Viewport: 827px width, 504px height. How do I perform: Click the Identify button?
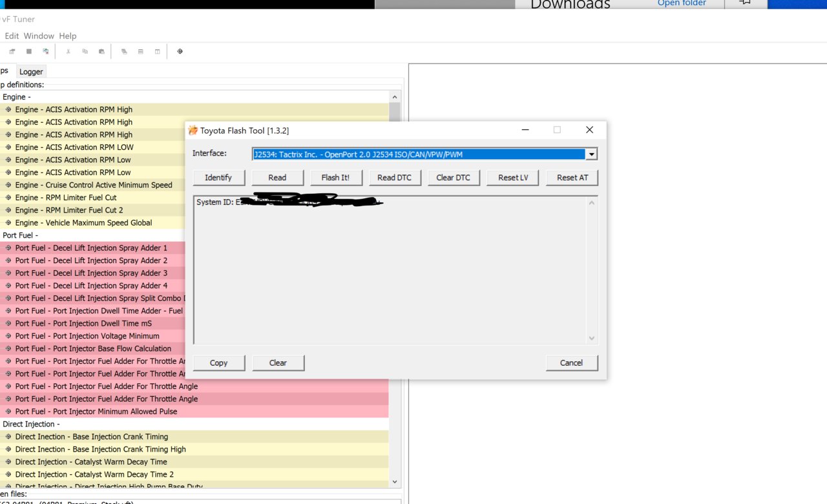click(218, 178)
